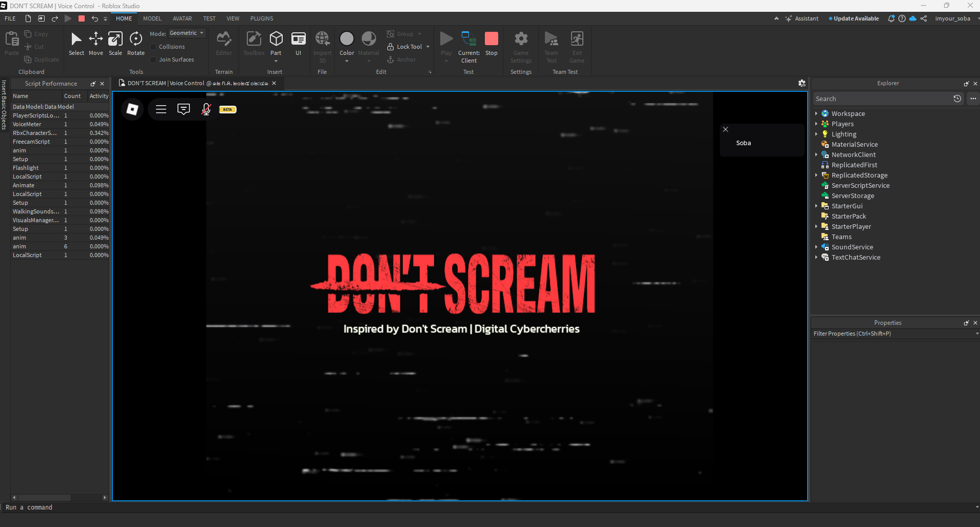Open the Lock Tool dropdown arrow
This screenshot has height=527, width=980.
tap(428, 47)
